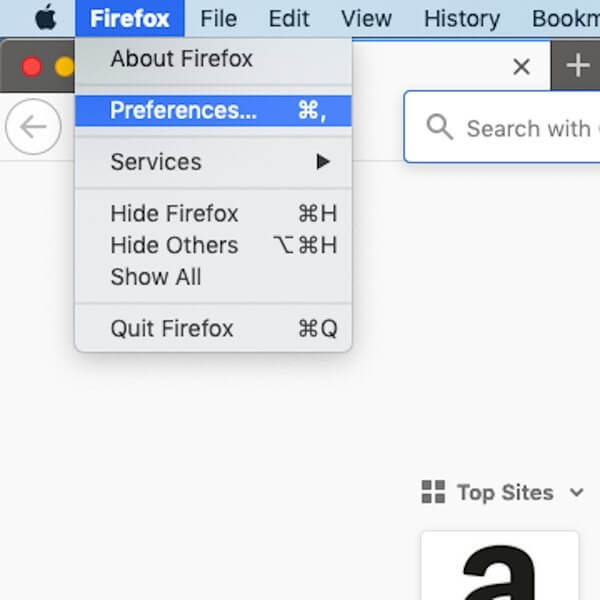Open the Amazon top site tile

pos(499,566)
